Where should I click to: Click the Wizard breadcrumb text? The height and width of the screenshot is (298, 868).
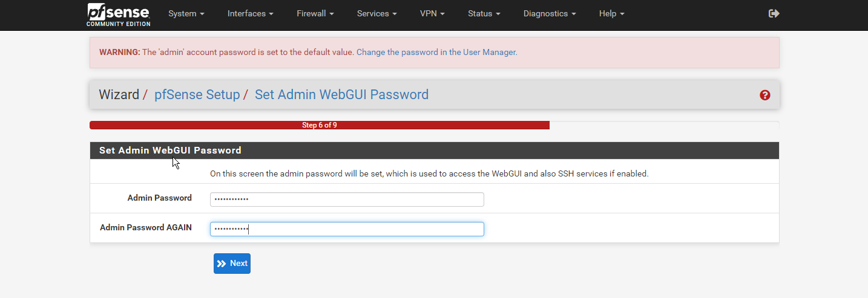point(119,95)
